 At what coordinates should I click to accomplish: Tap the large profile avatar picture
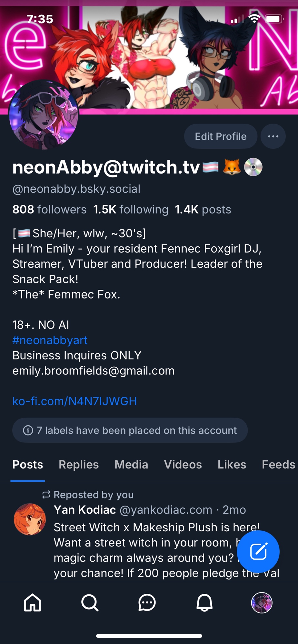click(44, 115)
